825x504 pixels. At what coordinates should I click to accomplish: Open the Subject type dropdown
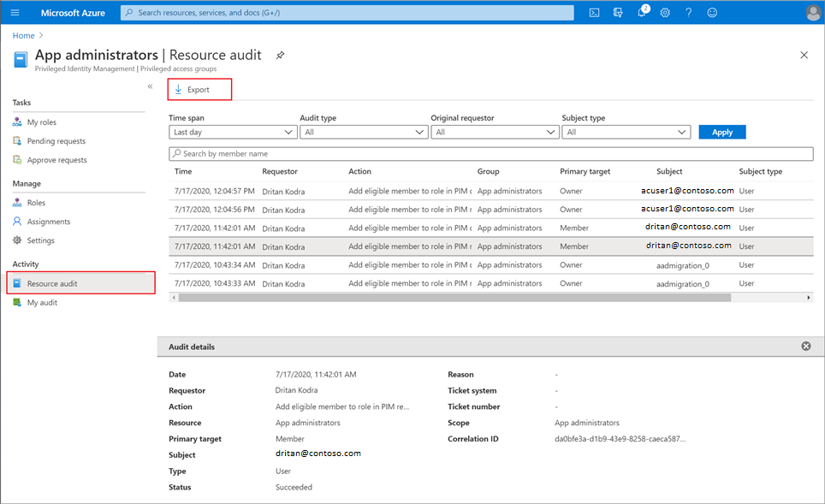click(626, 132)
